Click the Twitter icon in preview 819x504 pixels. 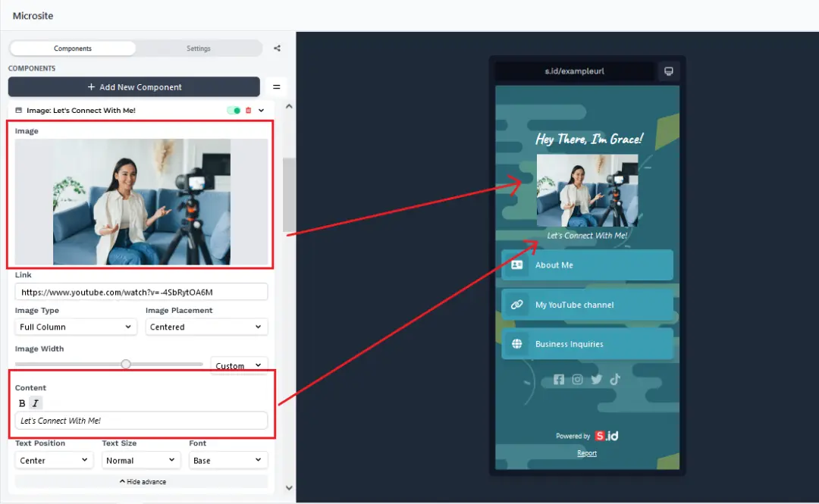coord(596,380)
